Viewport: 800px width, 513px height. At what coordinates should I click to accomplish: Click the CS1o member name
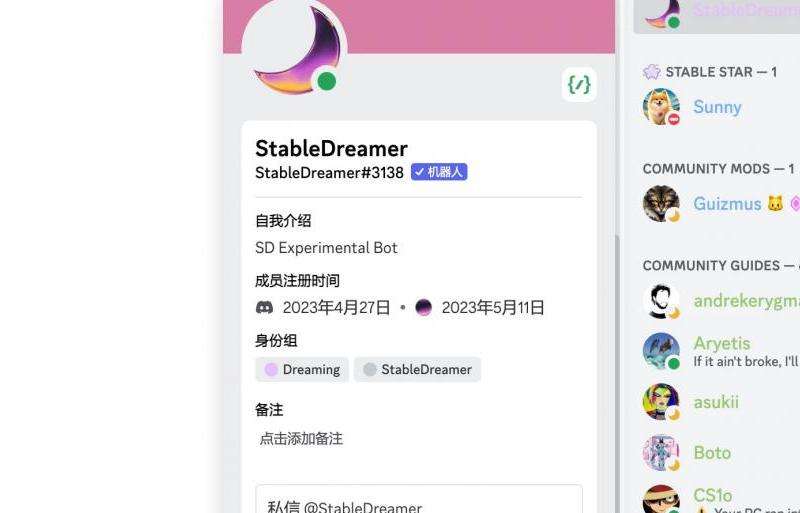coord(713,495)
